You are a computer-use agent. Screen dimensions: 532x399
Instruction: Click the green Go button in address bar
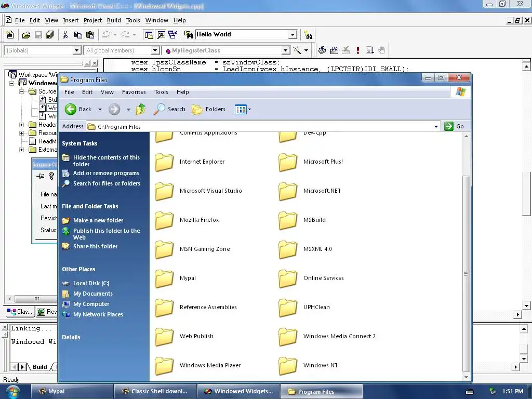coord(454,126)
